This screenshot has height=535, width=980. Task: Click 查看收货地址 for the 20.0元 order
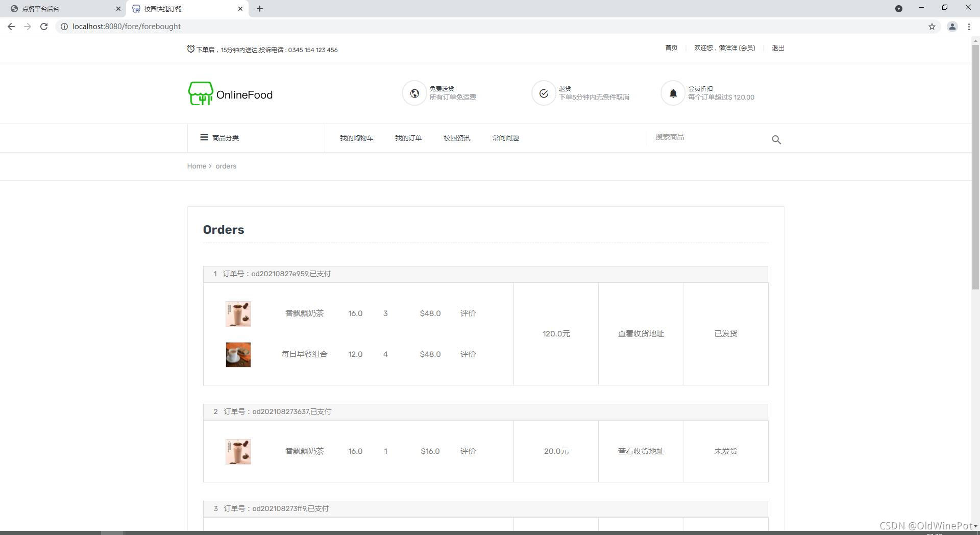(x=641, y=451)
